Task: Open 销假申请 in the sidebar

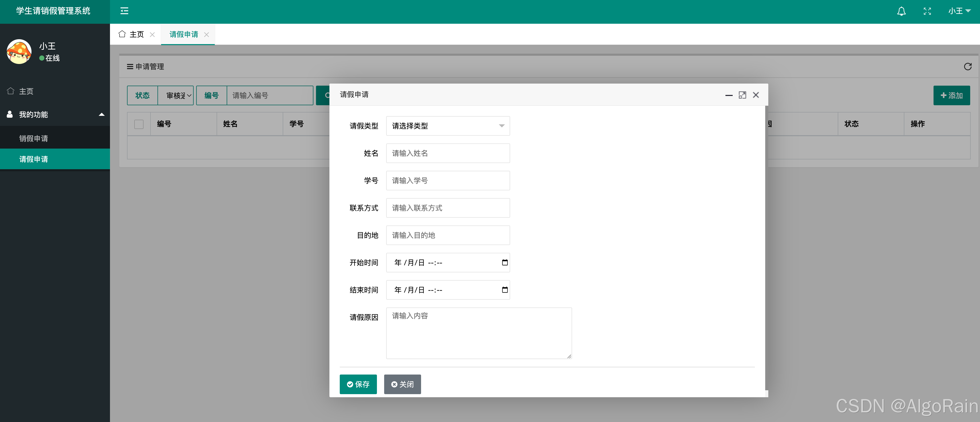Action: tap(34, 138)
